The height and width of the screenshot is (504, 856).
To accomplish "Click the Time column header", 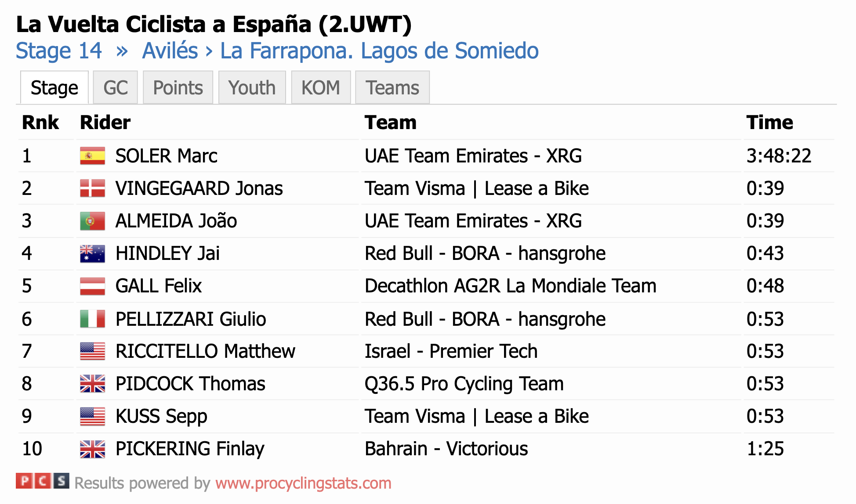I will click(769, 122).
